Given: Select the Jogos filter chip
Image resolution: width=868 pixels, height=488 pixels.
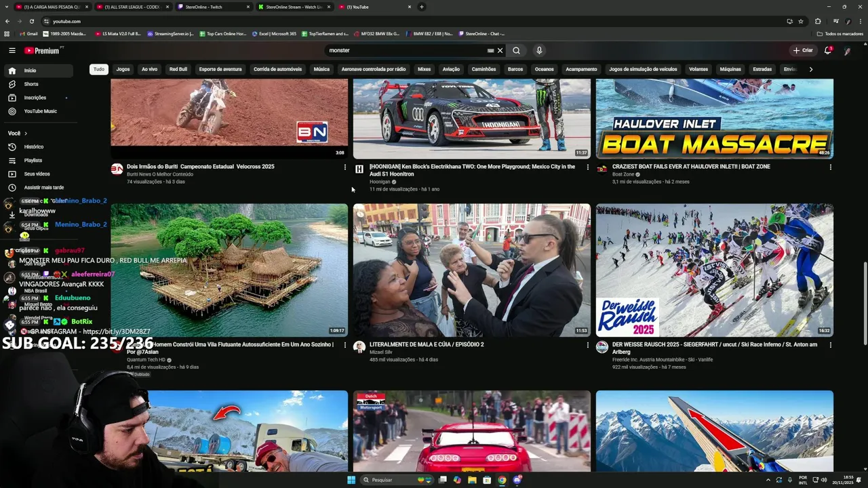Looking at the screenshot, I should [x=123, y=69].
